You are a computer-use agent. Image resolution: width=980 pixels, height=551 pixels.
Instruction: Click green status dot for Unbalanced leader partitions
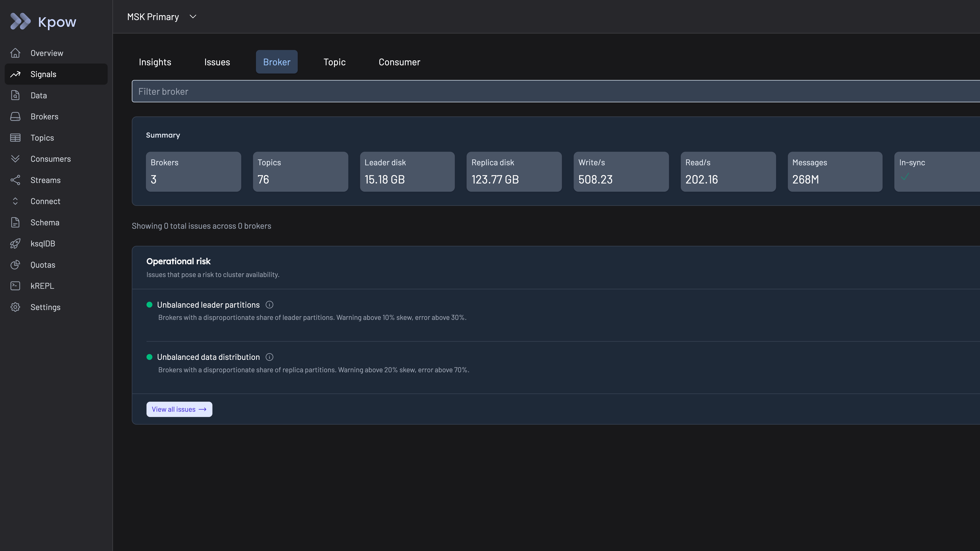[x=150, y=305]
